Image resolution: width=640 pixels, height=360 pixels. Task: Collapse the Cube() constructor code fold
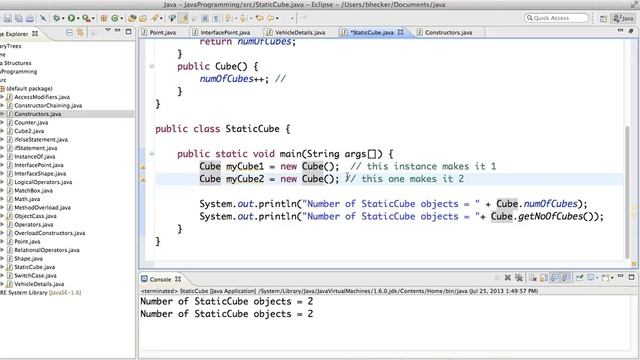click(151, 67)
